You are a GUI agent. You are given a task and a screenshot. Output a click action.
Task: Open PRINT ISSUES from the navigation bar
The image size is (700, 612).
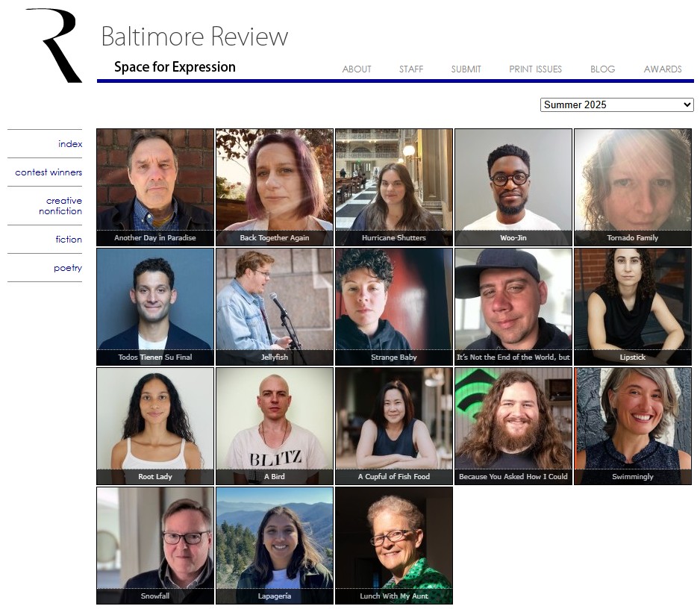pyautogui.click(x=535, y=69)
